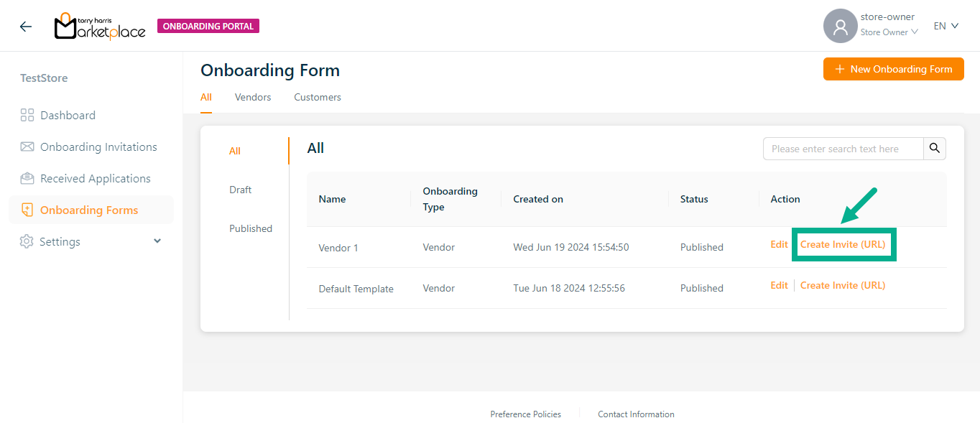Expand the Settings menu chevron
The image size is (980, 423).
(x=157, y=241)
